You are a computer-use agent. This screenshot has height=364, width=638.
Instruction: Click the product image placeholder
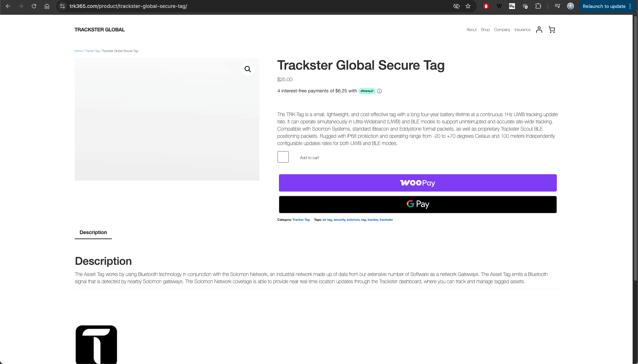167,119
